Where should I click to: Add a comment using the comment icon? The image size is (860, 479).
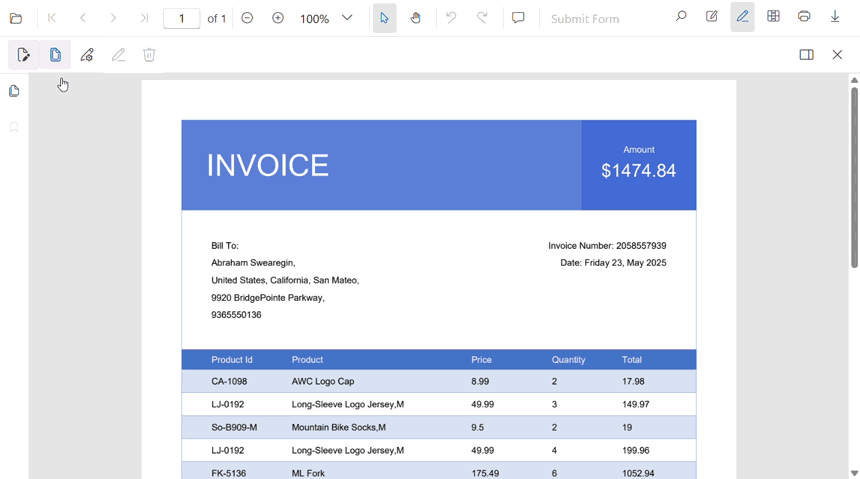[518, 18]
